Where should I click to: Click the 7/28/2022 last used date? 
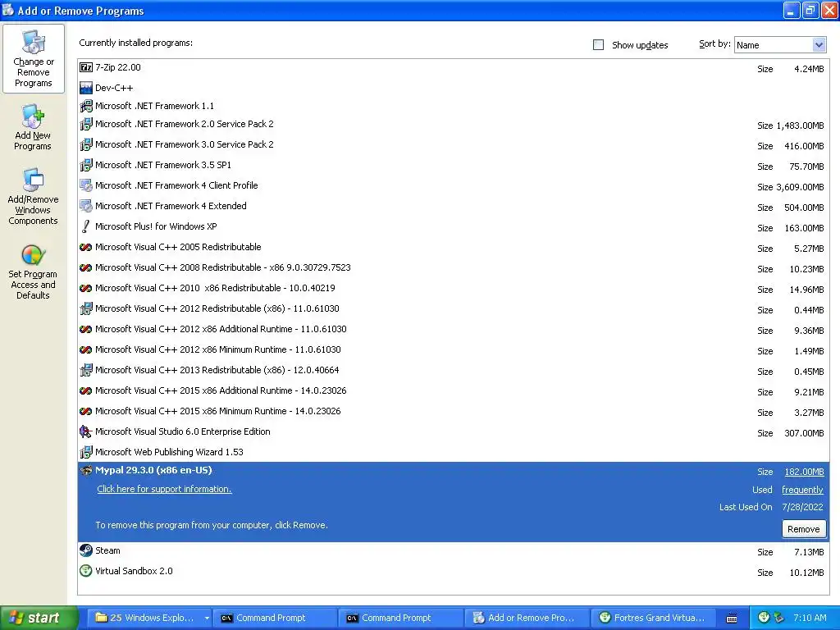coord(802,507)
